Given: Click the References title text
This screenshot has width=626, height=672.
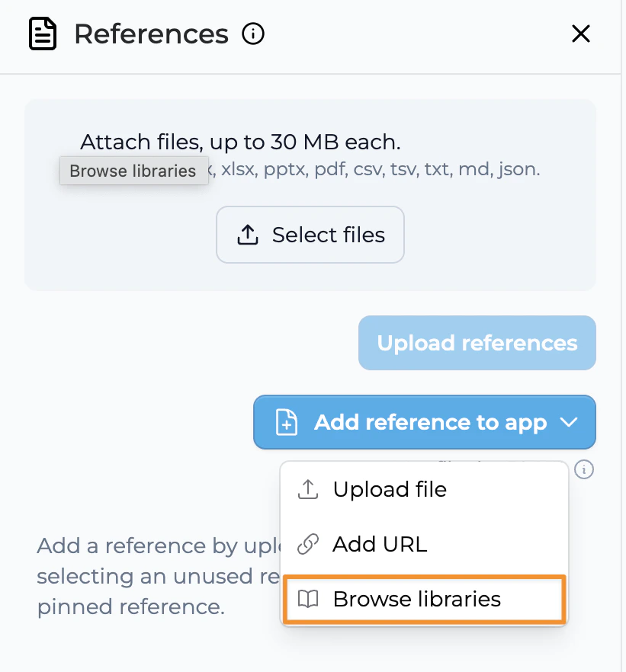Looking at the screenshot, I should point(150,34).
